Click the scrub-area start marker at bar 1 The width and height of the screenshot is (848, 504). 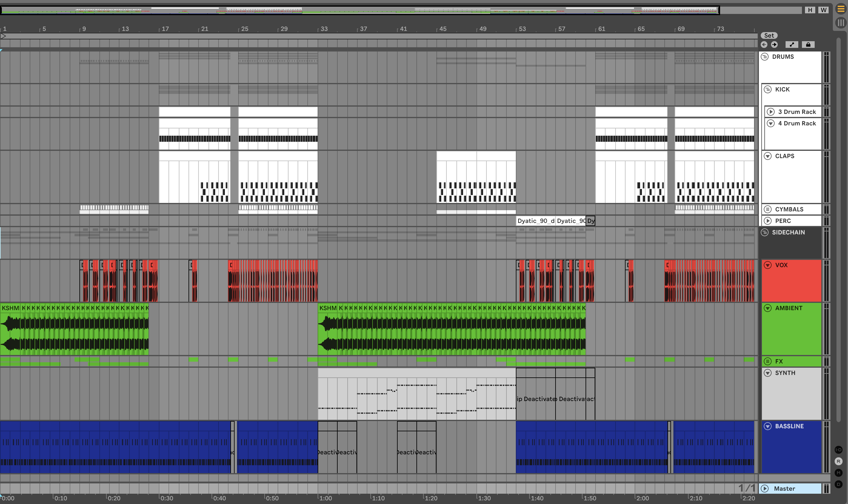pos(3,36)
